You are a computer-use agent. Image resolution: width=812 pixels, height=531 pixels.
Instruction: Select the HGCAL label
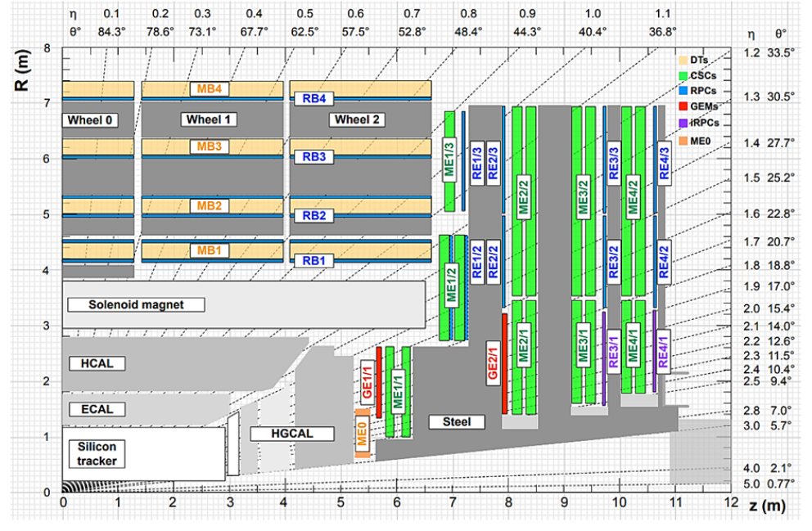pos(292,433)
